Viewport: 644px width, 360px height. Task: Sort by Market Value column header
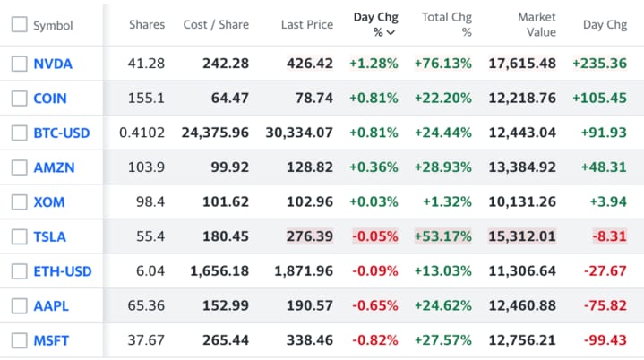tap(537, 24)
